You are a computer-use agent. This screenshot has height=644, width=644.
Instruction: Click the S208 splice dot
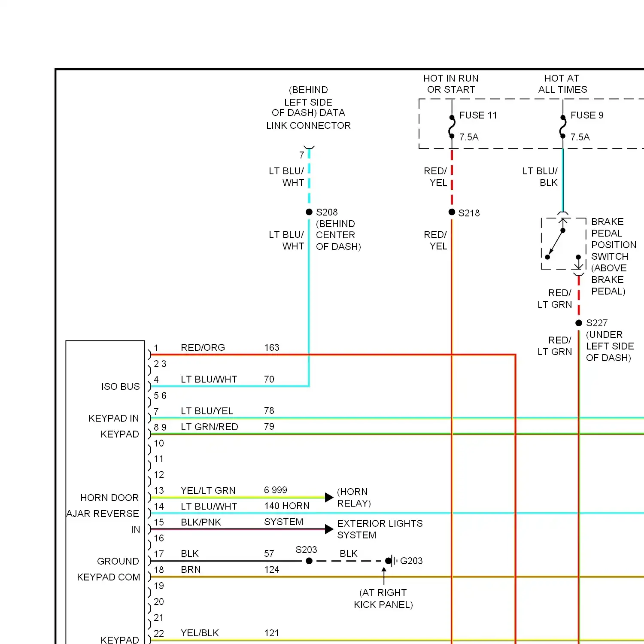click(309, 212)
